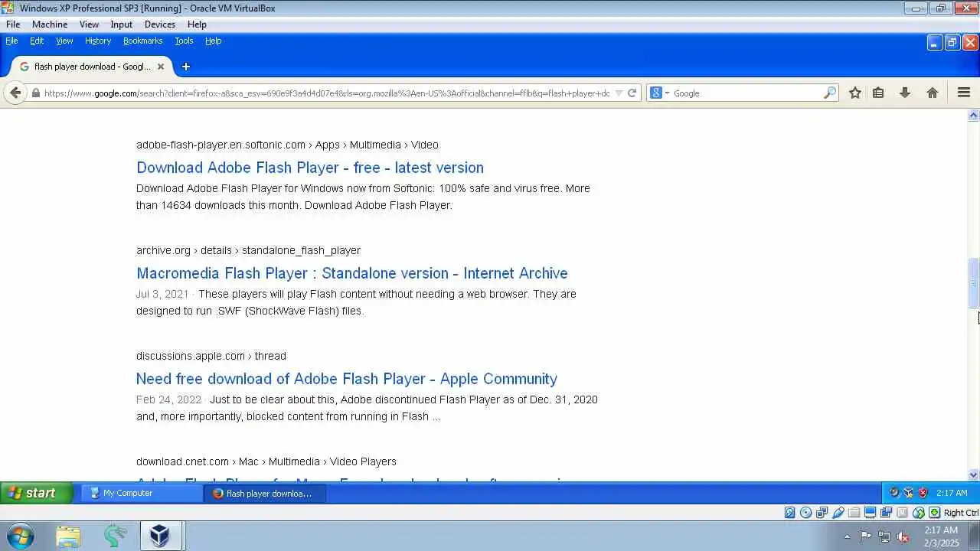Show hidden host tray icons arrow
The image size is (980, 551).
(847, 536)
